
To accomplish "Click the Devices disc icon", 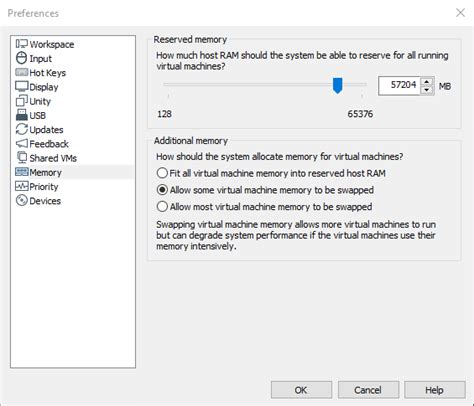I will (x=22, y=200).
